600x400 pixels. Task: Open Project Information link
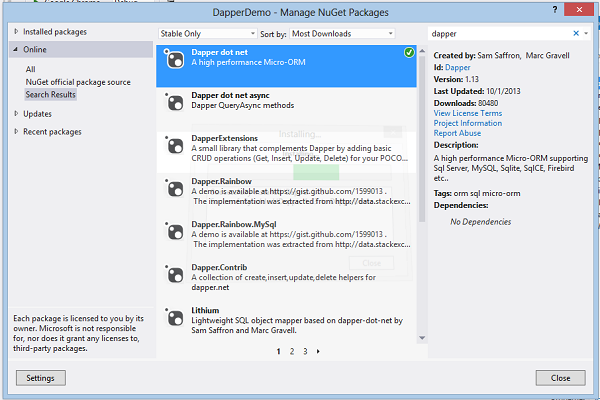(468, 123)
